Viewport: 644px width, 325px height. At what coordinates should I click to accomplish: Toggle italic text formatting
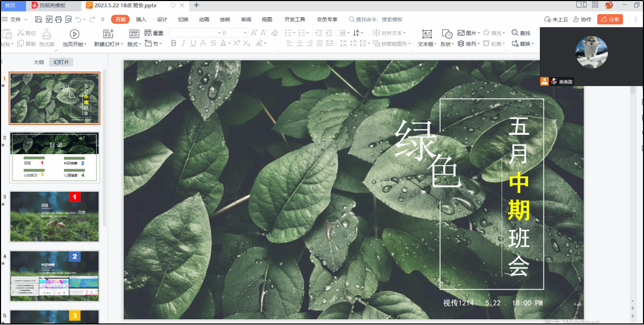184,44
